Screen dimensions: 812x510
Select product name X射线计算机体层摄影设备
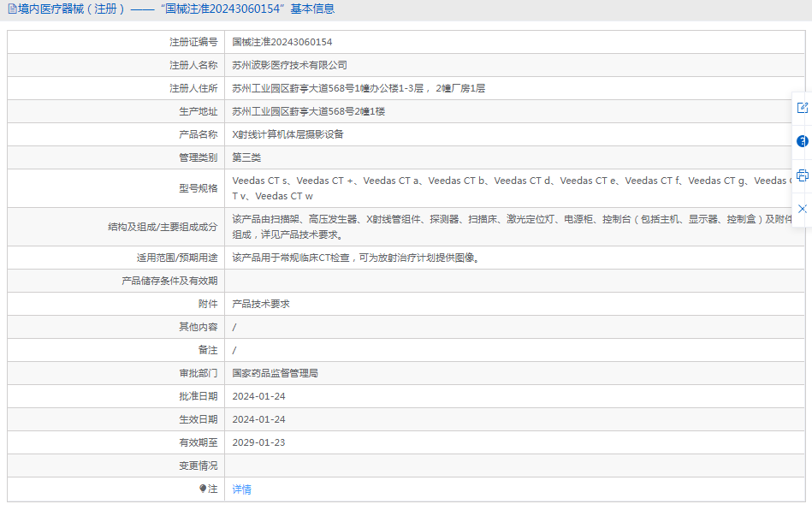[x=288, y=134]
